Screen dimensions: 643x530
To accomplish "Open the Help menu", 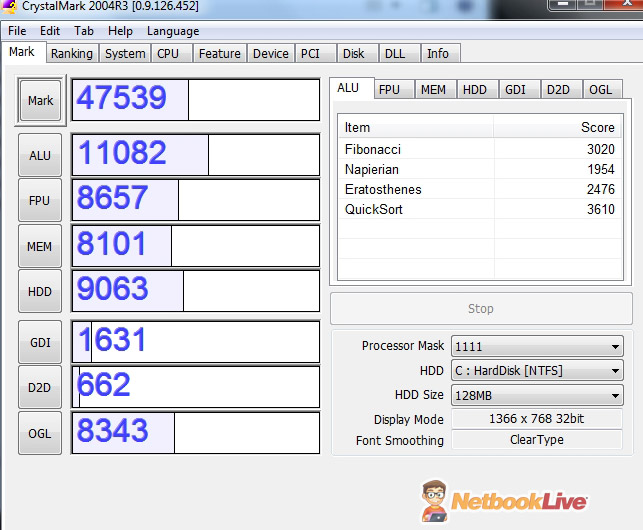I will (120, 31).
